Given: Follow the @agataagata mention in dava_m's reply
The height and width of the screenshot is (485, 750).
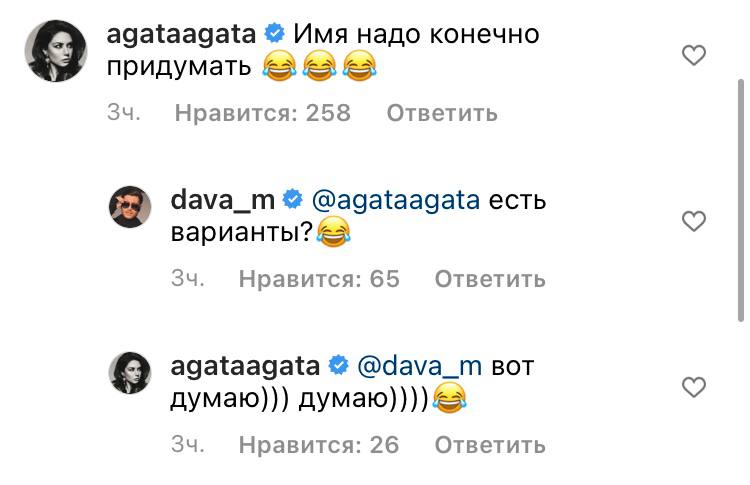Looking at the screenshot, I should pyautogui.click(x=396, y=201).
